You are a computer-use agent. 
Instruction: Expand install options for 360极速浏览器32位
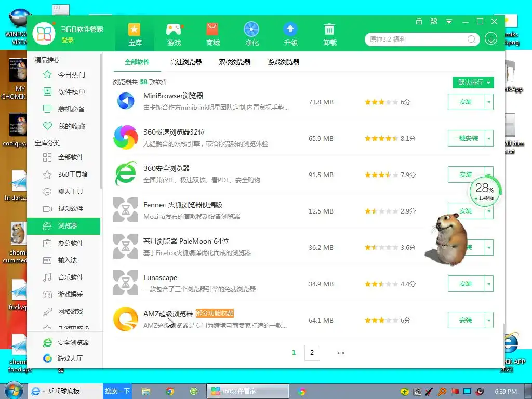489,138
